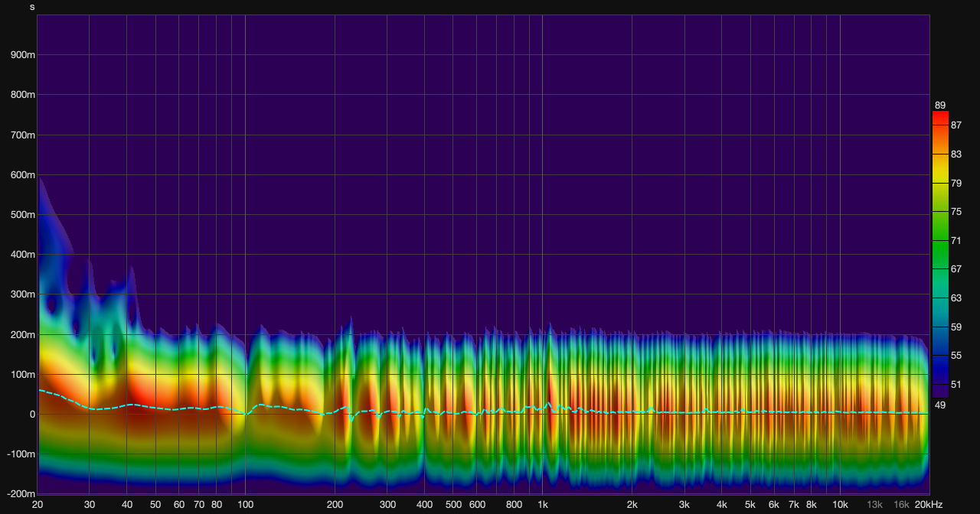Image resolution: width=980 pixels, height=514 pixels.
Task: Click the yellow band of color legend
Action: [x=940, y=180]
